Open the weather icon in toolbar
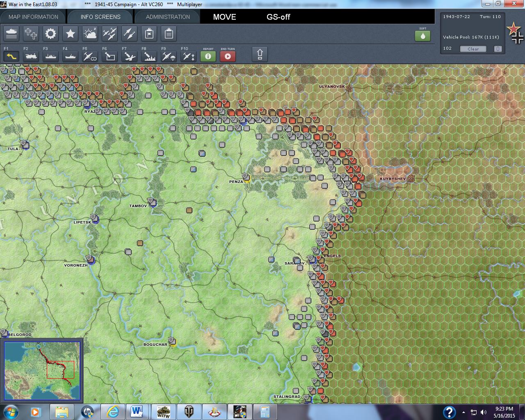Screen dimensions: 525x420 click(x=90, y=34)
